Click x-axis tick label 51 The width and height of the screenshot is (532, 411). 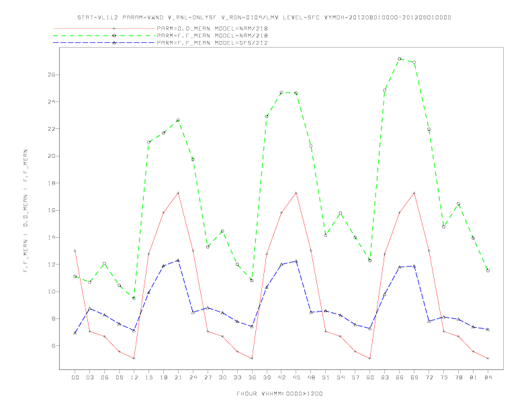click(x=326, y=377)
